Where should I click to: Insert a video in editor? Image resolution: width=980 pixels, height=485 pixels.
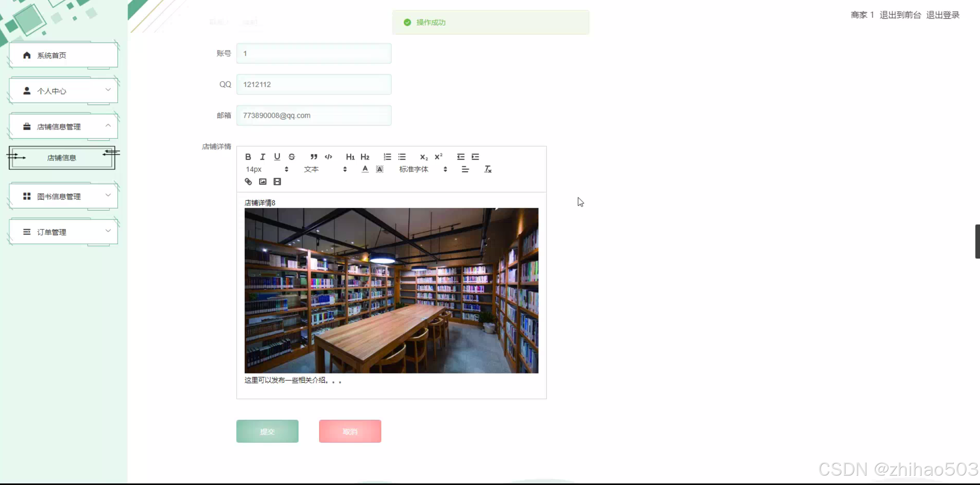click(x=277, y=181)
